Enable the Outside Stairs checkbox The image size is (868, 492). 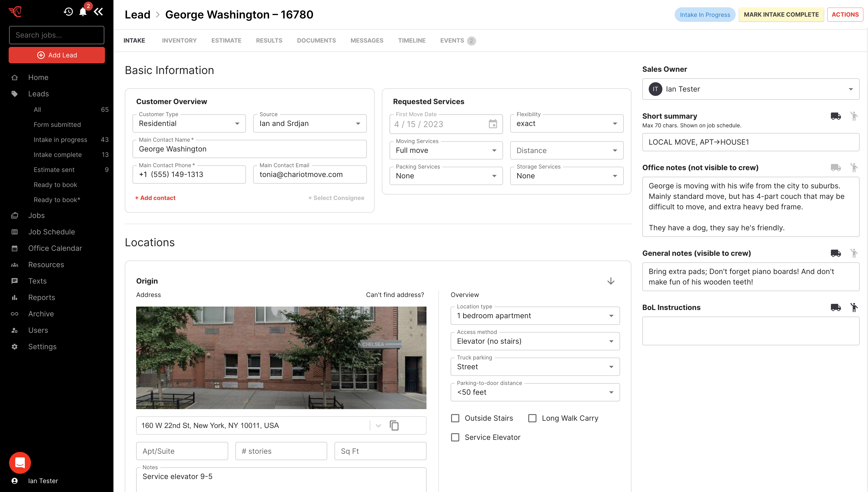click(x=455, y=418)
